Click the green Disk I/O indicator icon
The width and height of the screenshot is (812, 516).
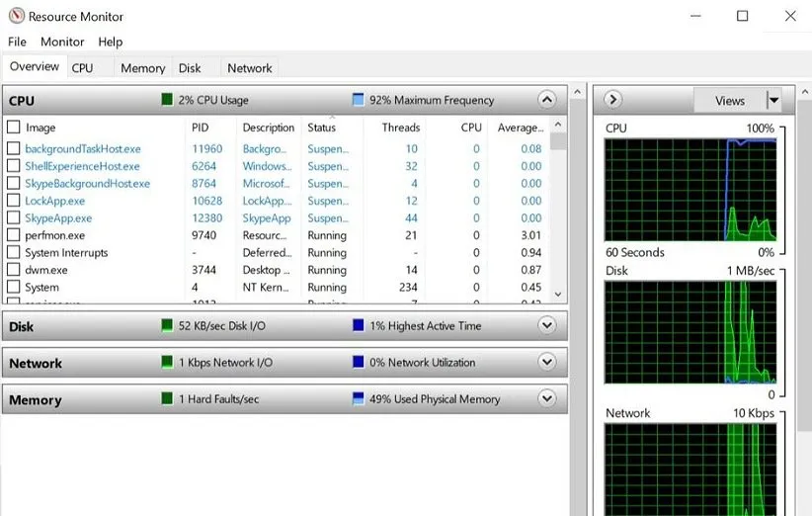pyautogui.click(x=167, y=325)
